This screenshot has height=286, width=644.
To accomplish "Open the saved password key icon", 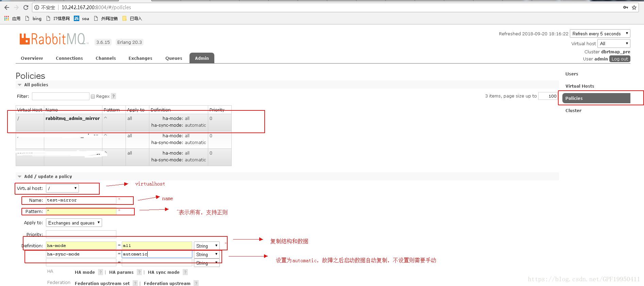I will click(x=626, y=7).
